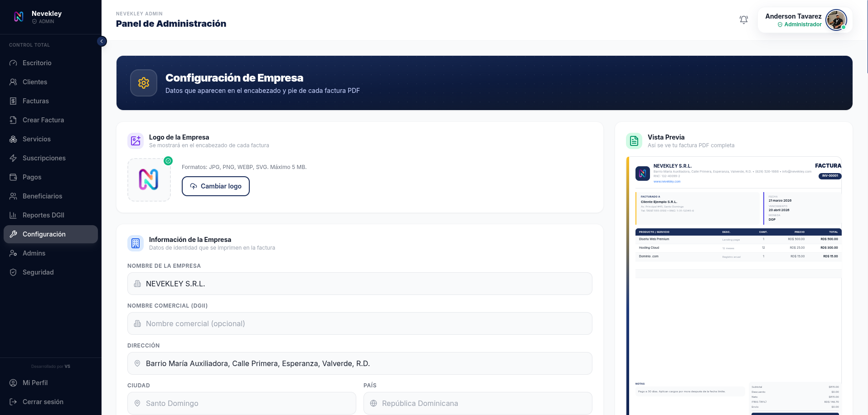
Task: Click the Facturas receipt icon
Action: (x=13, y=101)
